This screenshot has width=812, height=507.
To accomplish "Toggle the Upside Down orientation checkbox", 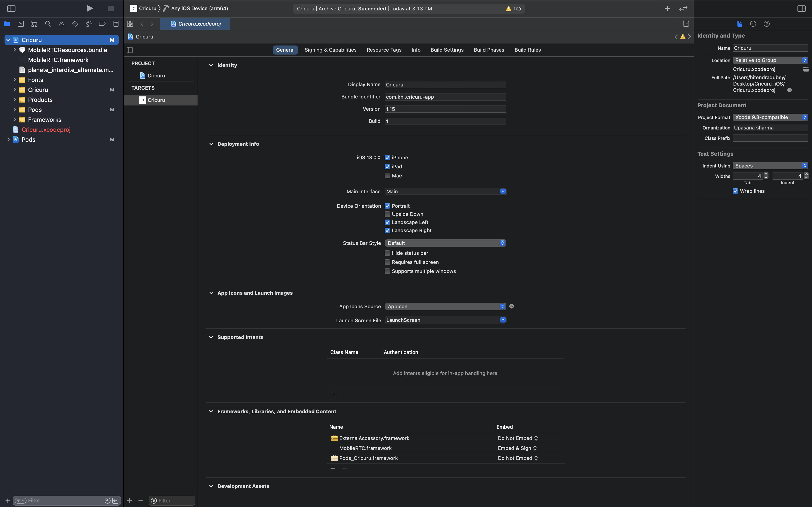I will (387, 214).
